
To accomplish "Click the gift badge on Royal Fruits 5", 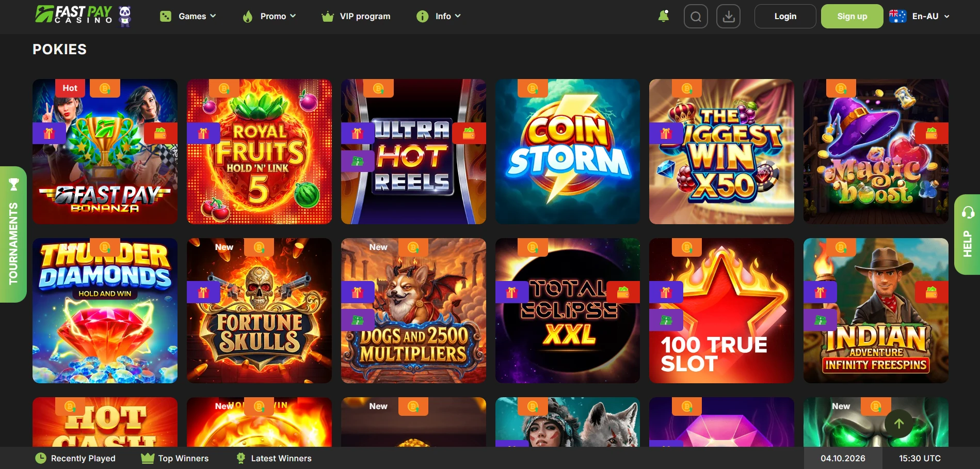I will 203,133.
